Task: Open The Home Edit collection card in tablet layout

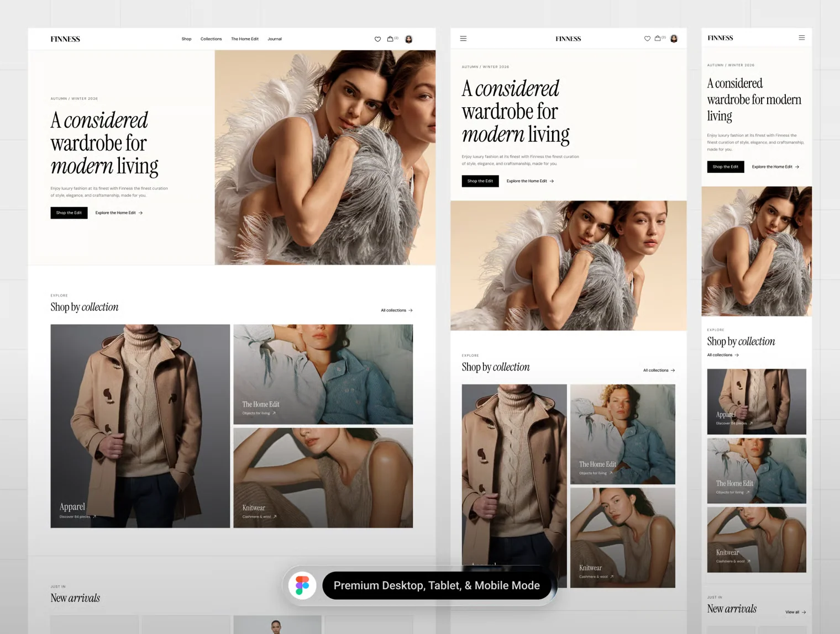Action: tap(623, 435)
